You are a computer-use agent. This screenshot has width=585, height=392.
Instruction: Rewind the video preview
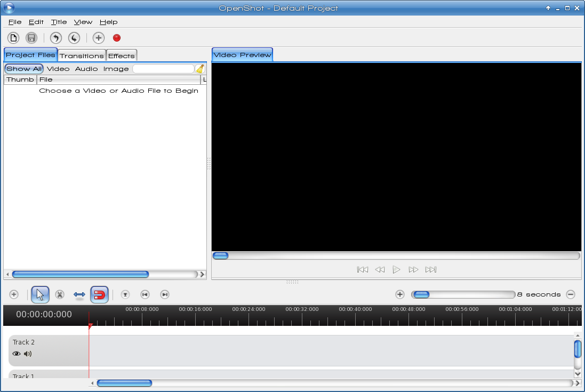click(380, 270)
